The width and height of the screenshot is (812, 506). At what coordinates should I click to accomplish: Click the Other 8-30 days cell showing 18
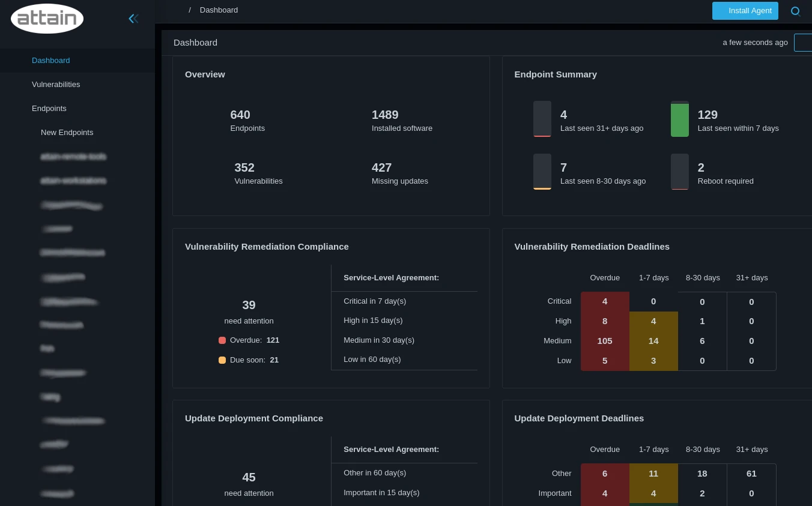[x=702, y=474]
